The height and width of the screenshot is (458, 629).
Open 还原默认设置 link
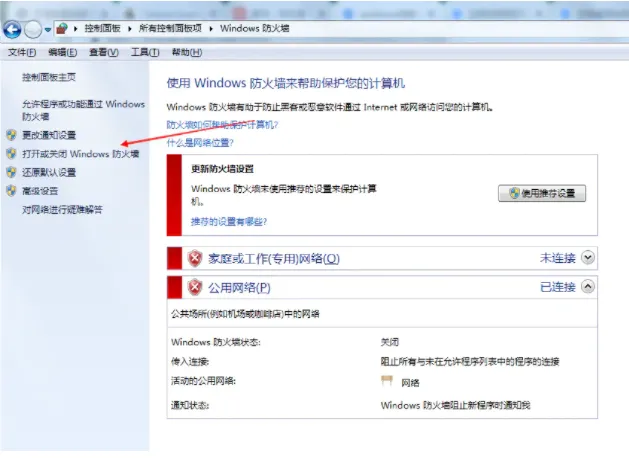tap(49, 172)
